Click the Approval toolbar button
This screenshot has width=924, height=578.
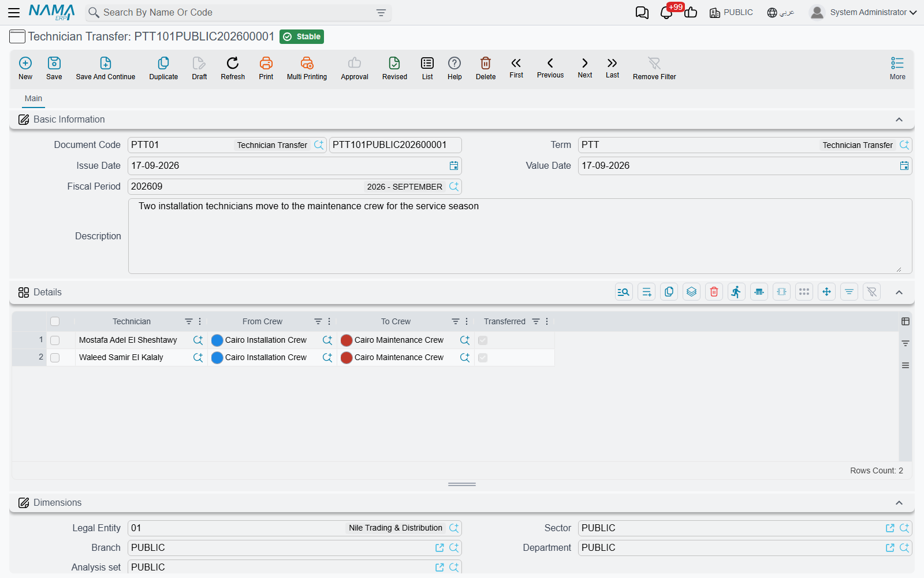pyautogui.click(x=355, y=68)
